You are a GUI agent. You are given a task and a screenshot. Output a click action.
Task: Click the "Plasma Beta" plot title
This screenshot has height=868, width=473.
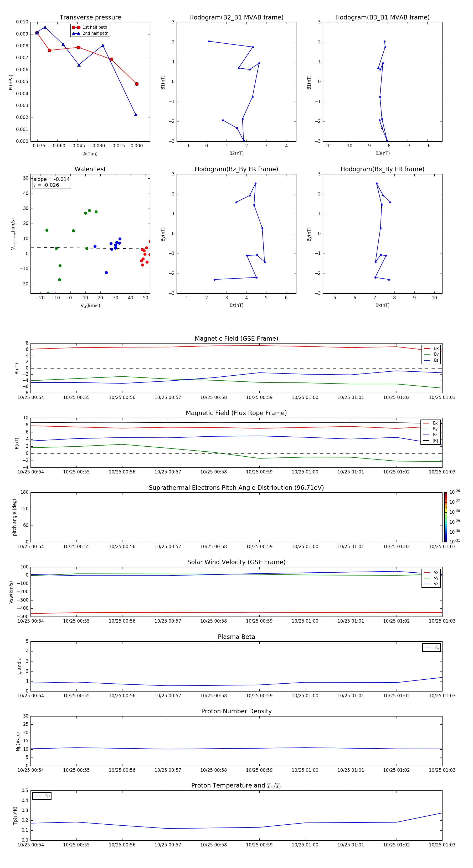click(236, 637)
